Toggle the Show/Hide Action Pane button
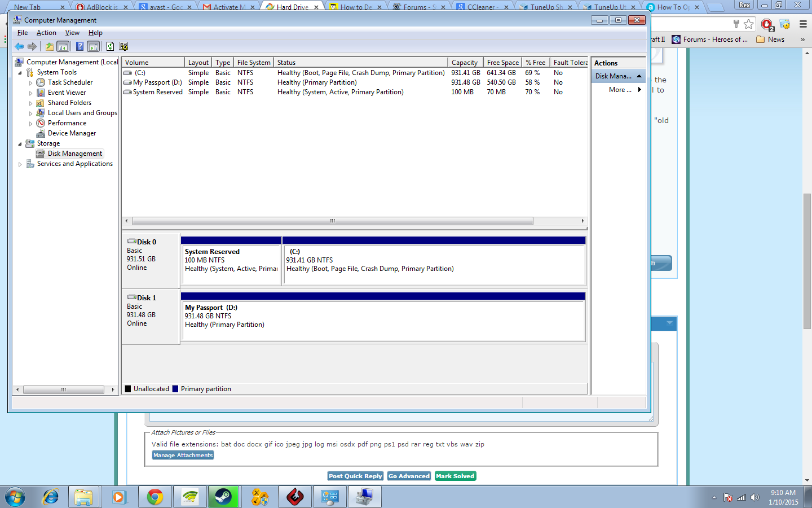 pos(94,46)
